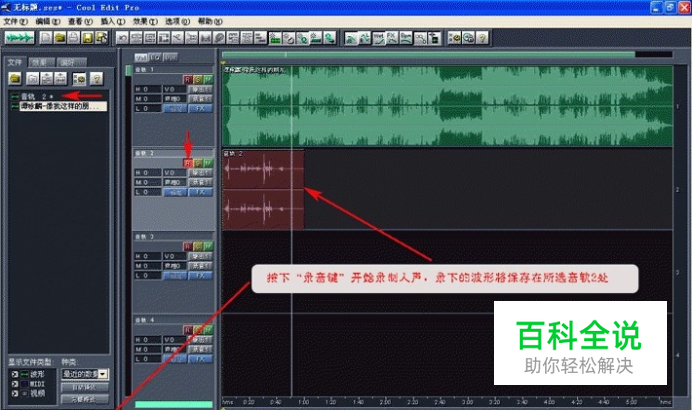Click the Open Session folder icon in the toolbar

coord(60,38)
